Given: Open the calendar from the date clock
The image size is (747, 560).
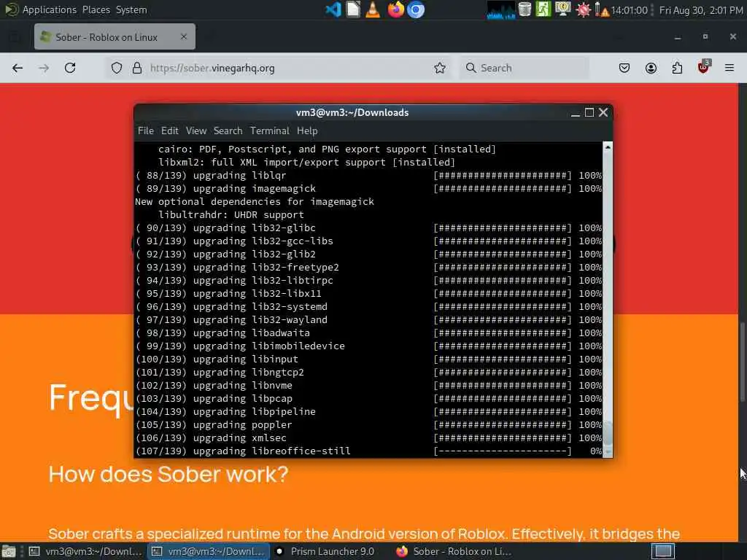Looking at the screenshot, I should [701, 10].
